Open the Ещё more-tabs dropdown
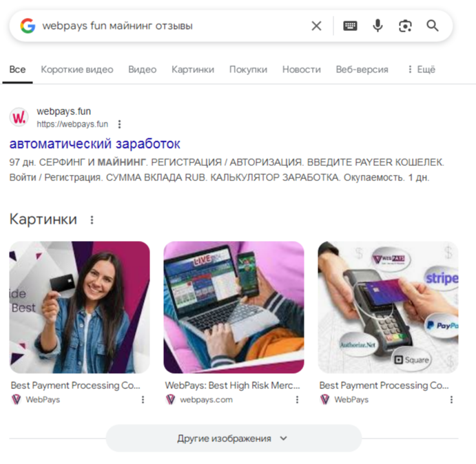Viewport: 476px width, 464px height. 422,70
